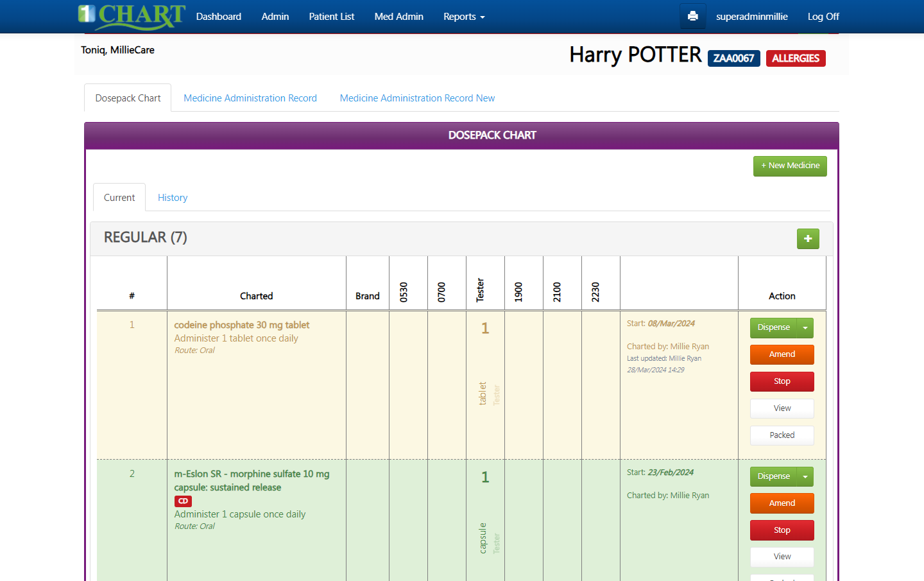924x581 pixels.
Task: Open the Reports dropdown menu
Action: click(463, 17)
